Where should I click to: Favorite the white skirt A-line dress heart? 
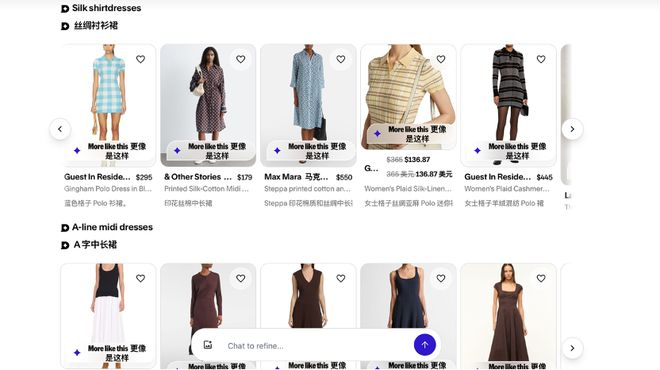[141, 278]
